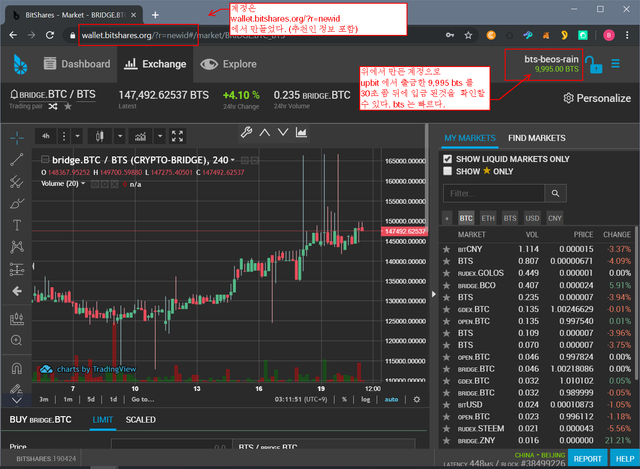Toggle percent scale on the chart
The image size is (640, 469).
344,399
